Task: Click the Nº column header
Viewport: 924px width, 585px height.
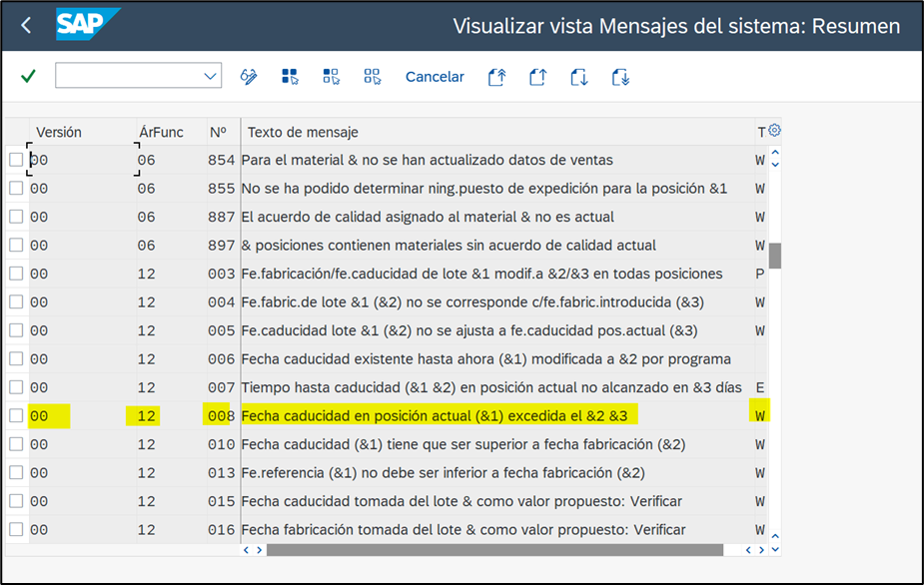Action: pos(218,132)
